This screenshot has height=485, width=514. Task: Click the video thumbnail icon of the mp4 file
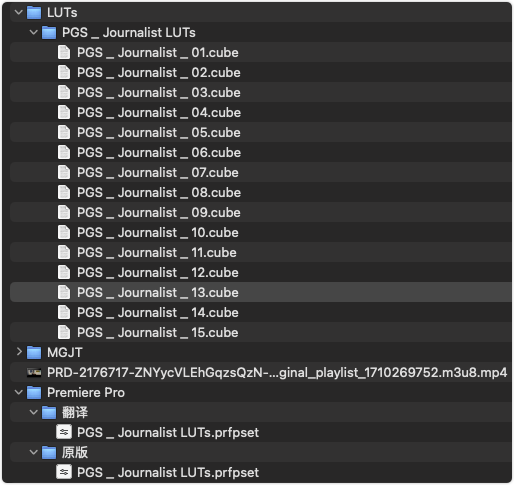point(34,372)
